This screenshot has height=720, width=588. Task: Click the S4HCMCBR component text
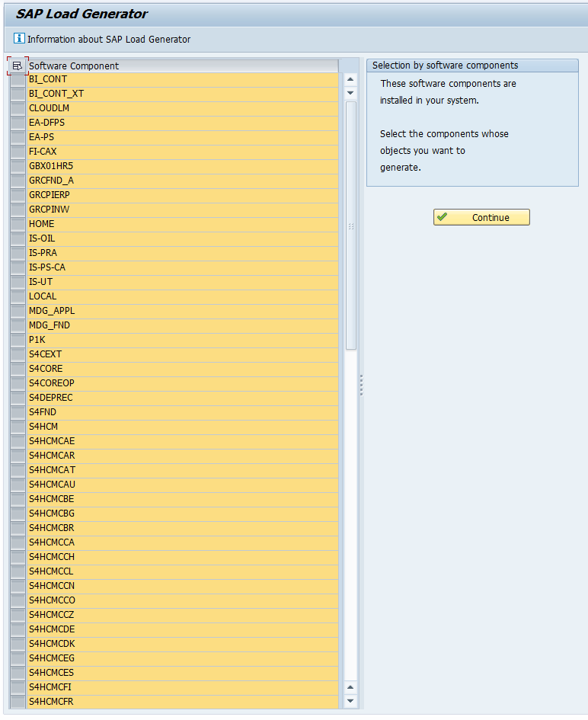coord(51,528)
